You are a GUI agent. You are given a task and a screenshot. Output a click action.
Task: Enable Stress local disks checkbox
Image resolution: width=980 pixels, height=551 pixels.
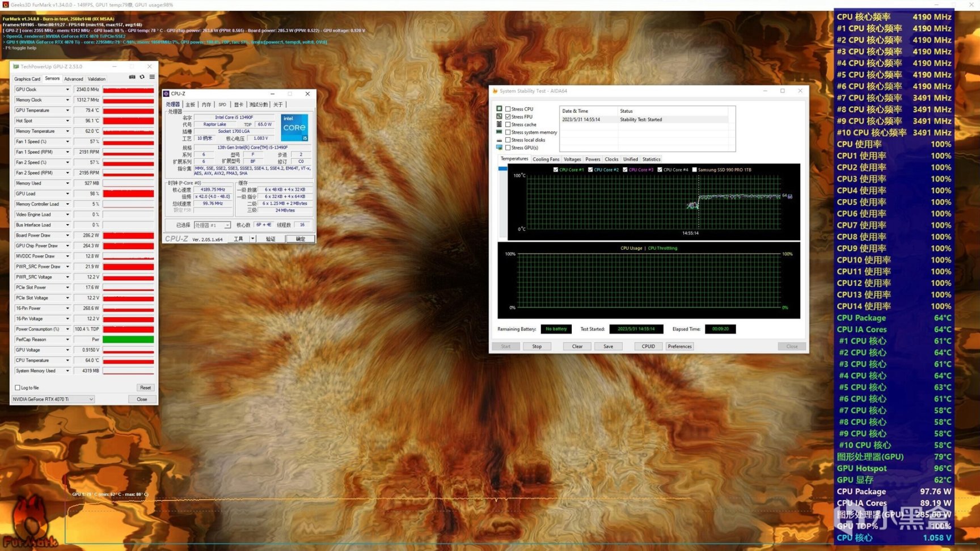coord(508,140)
